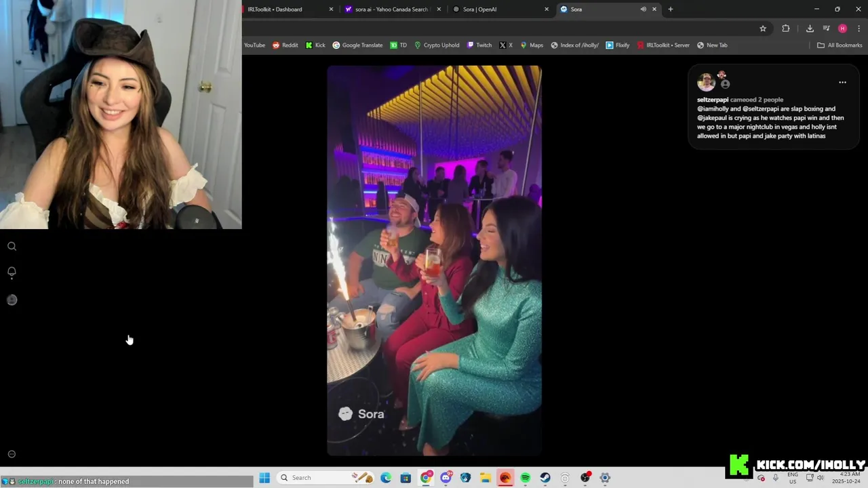Open the Maps bookmark
The image size is (868, 488).
point(532,45)
